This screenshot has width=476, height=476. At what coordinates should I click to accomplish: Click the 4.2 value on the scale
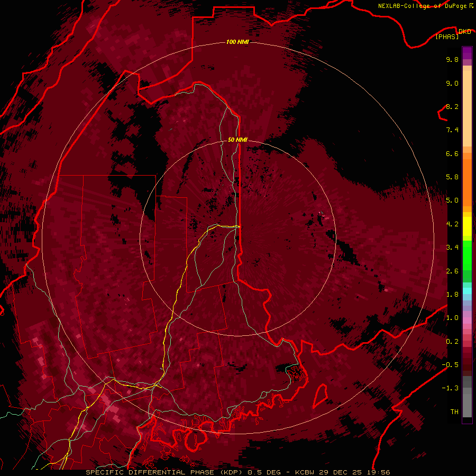click(452, 224)
